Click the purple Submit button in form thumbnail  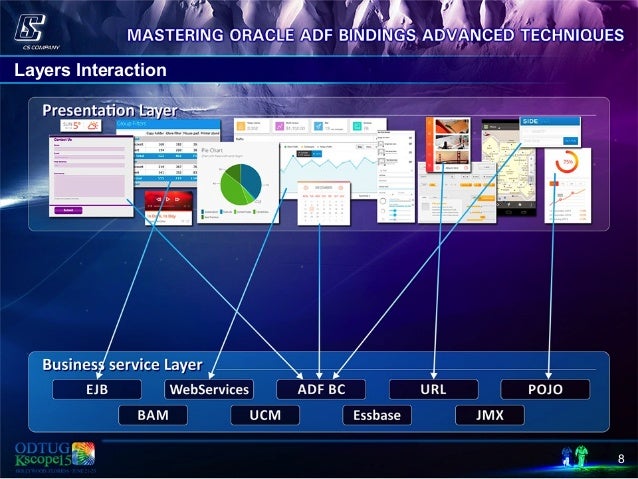[x=68, y=210]
